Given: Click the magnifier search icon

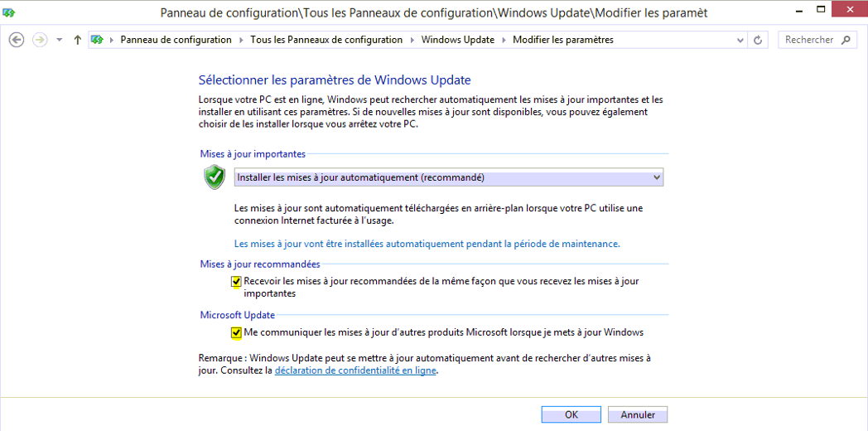Looking at the screenshot, I should pos(846,40).
